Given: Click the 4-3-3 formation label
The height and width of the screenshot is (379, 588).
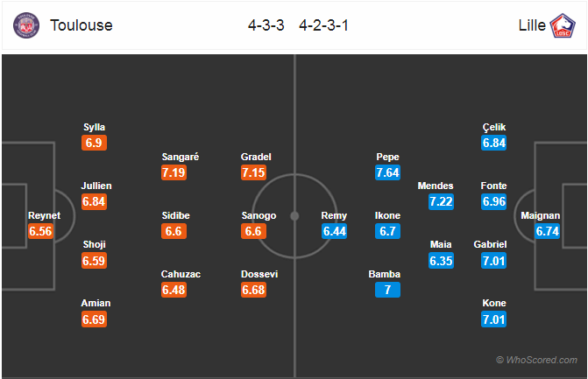Looking at the screenshot, I should point(266,25).
